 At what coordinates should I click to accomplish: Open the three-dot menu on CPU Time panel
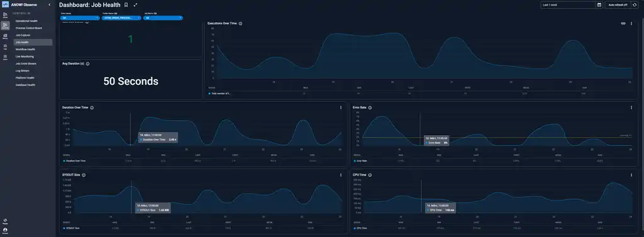point(631,175)
